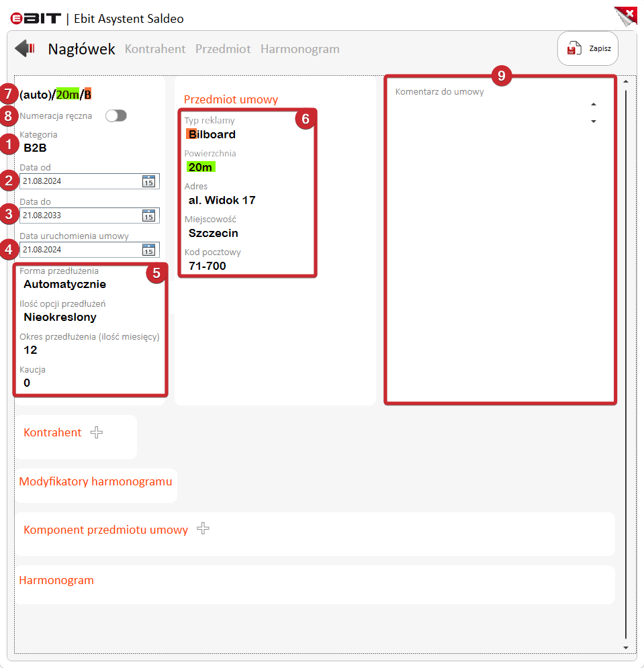Open calendar picker for Data do
644x668 pixels.
click(149, 216)
